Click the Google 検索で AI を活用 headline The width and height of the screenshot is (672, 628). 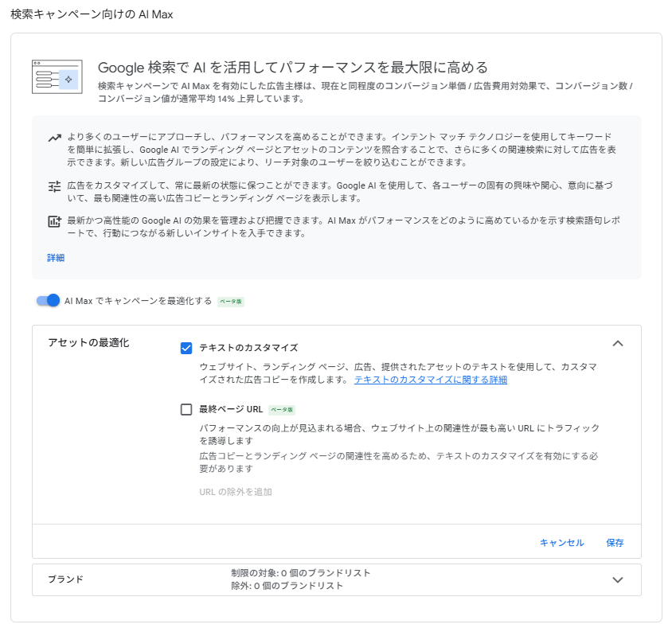click(293, 68)
